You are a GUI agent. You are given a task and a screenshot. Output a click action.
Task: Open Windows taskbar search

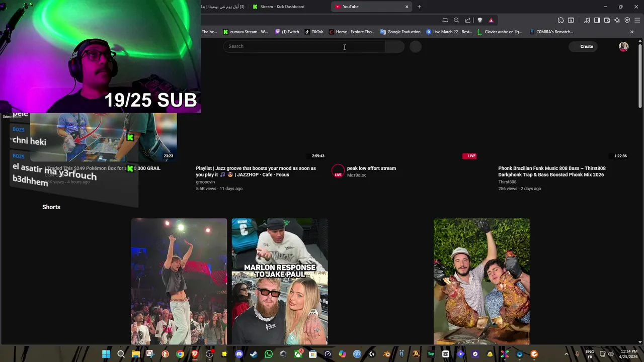[x=121, y=354]
